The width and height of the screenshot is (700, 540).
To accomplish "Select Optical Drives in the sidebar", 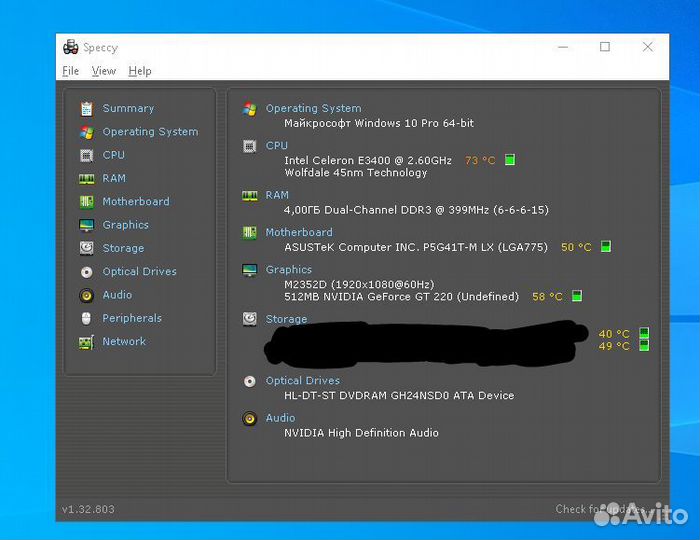I will tap(139, 271).
